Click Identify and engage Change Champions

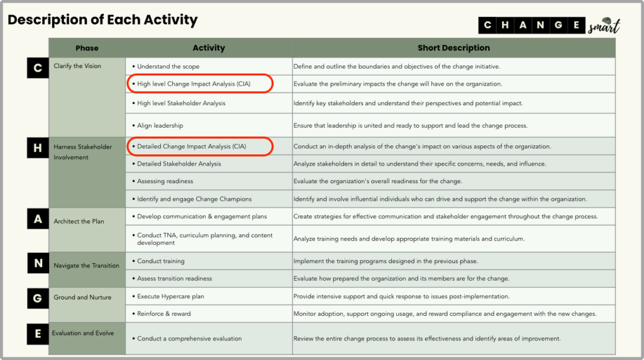click(194, 199)
